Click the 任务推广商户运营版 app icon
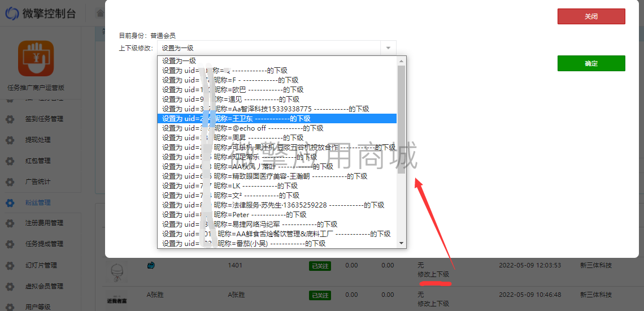This screenshot has width=644, height=311. coord(36,58)
